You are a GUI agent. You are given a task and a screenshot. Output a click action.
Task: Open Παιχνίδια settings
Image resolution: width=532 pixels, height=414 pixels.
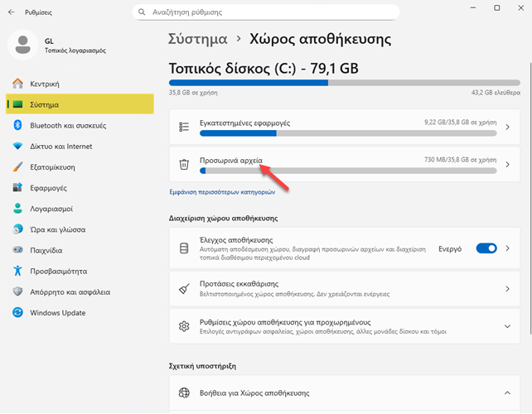pyautogui.click(x=80, y=250)
